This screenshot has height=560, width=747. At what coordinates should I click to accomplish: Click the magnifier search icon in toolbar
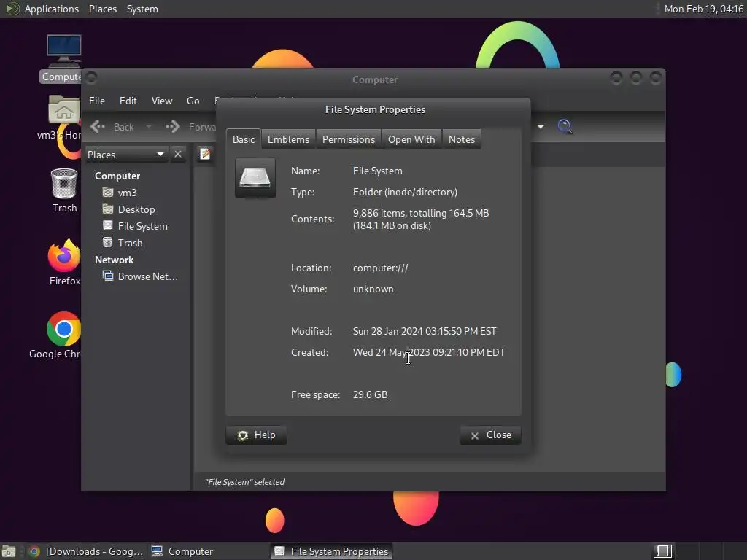click(565, 126)
